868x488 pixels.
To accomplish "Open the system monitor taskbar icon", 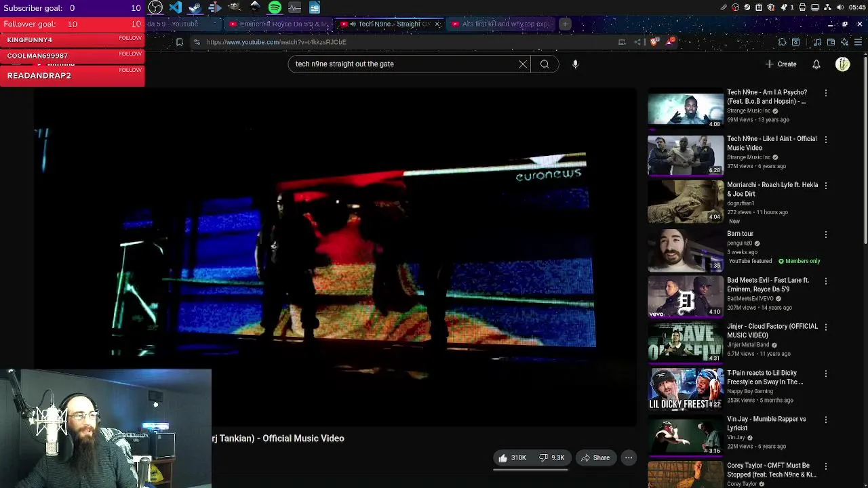I will coord(294,7).
